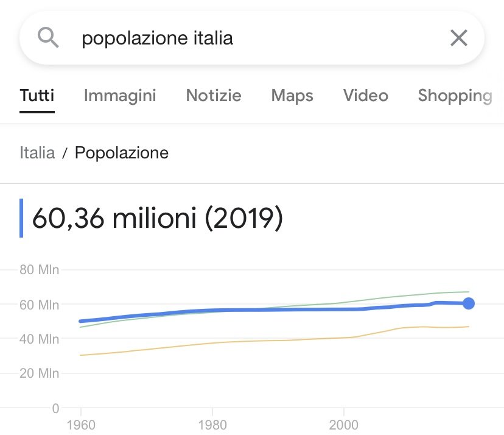
Task: Switch to the Immagini tab
Action: click(x=120, y=96)
